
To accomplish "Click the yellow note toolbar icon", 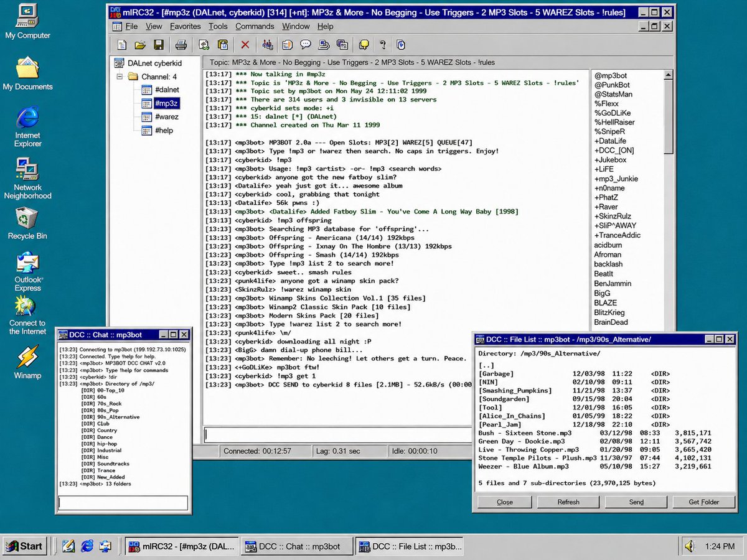I will click(364, 45).
